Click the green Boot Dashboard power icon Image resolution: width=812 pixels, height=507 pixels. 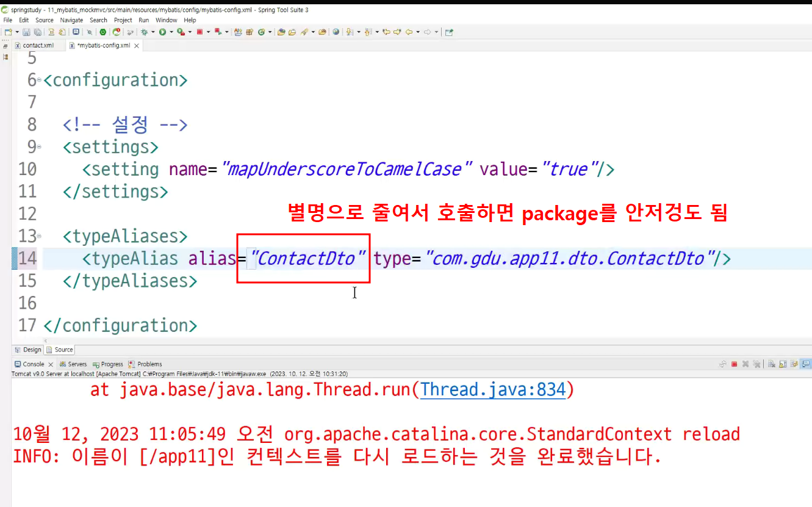[x=102, y=32]
